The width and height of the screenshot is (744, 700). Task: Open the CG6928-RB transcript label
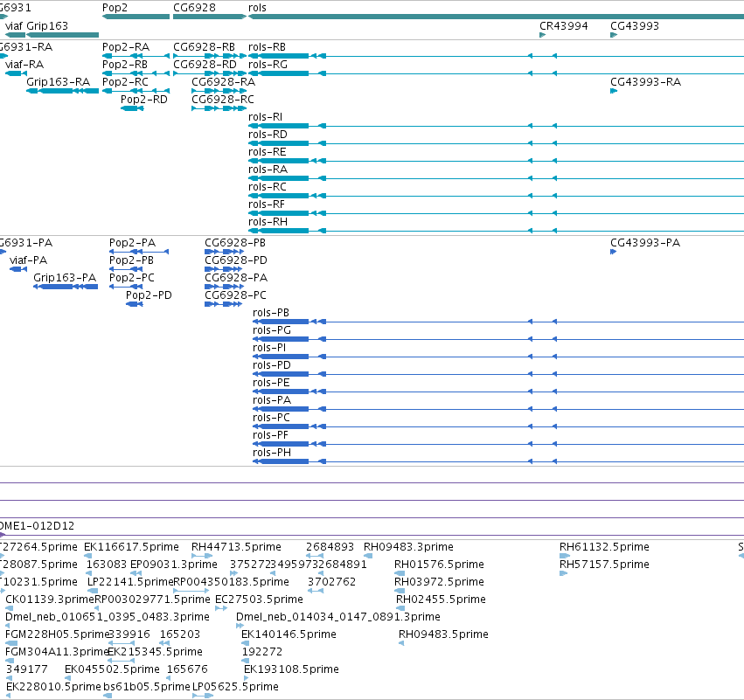(204, 46)
